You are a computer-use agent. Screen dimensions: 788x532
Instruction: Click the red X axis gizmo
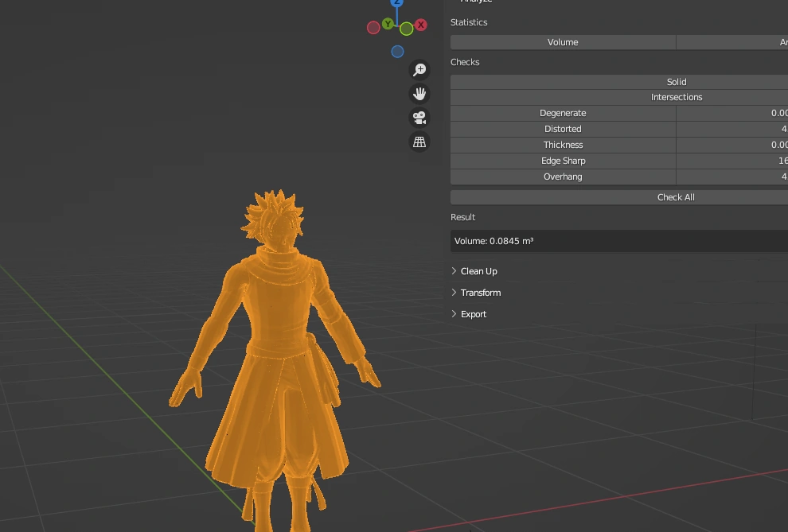tap(421, 25)
